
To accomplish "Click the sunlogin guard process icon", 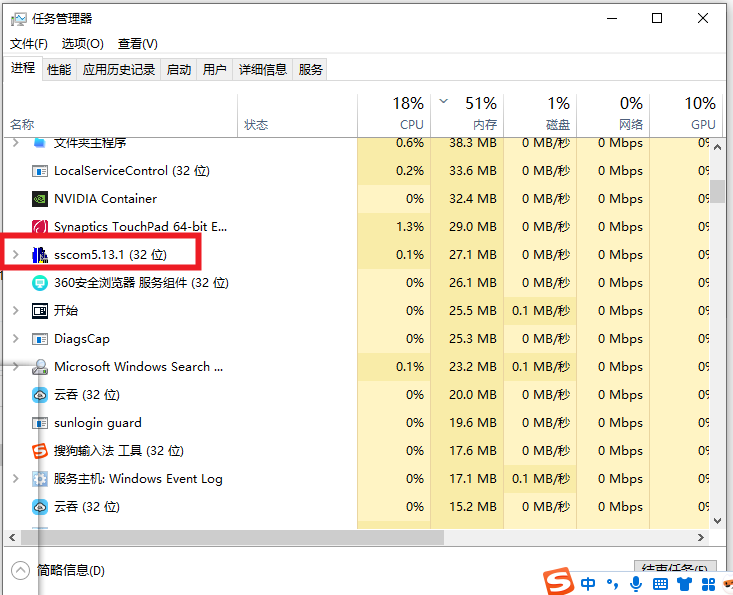I will [40, 423].
